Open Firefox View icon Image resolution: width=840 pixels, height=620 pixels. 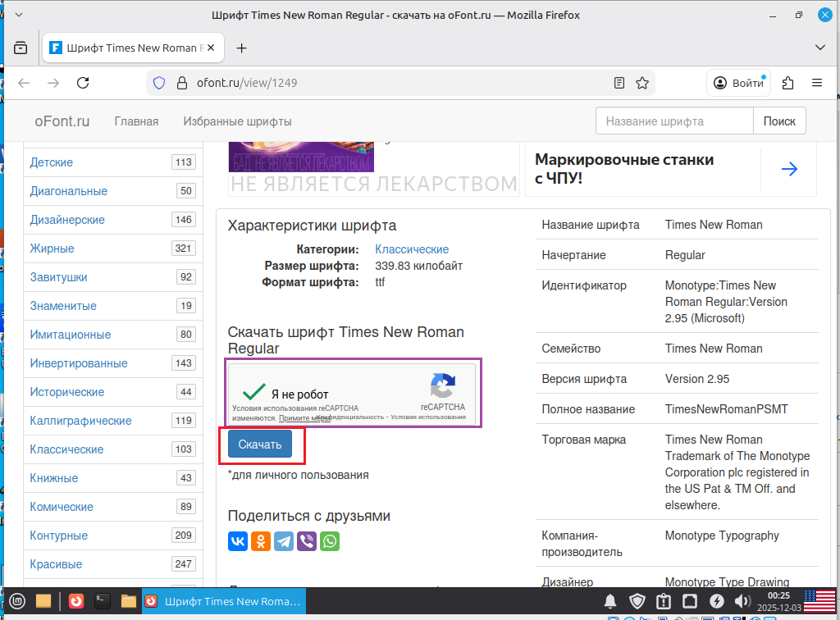(21, 48)
